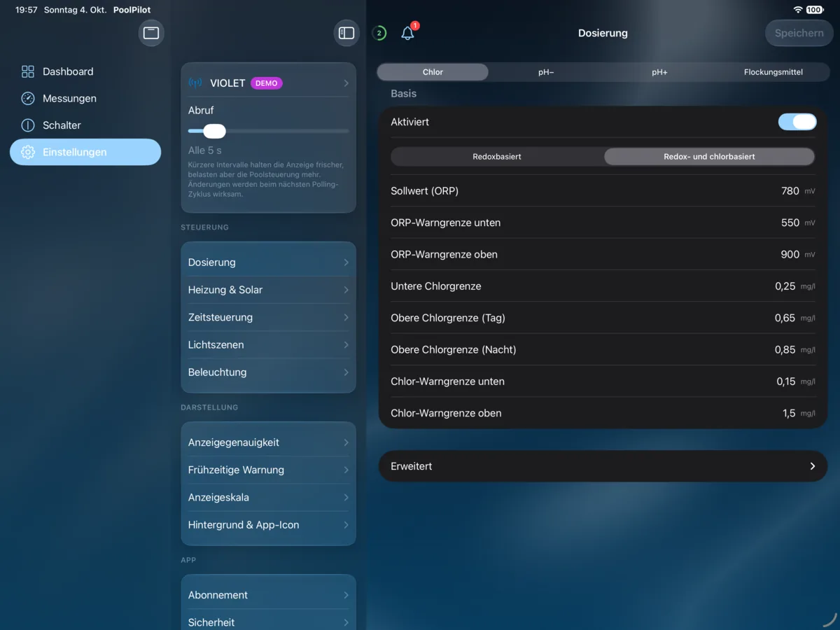
Task: Open Sicherheit settings row
Action: point(268,622)
